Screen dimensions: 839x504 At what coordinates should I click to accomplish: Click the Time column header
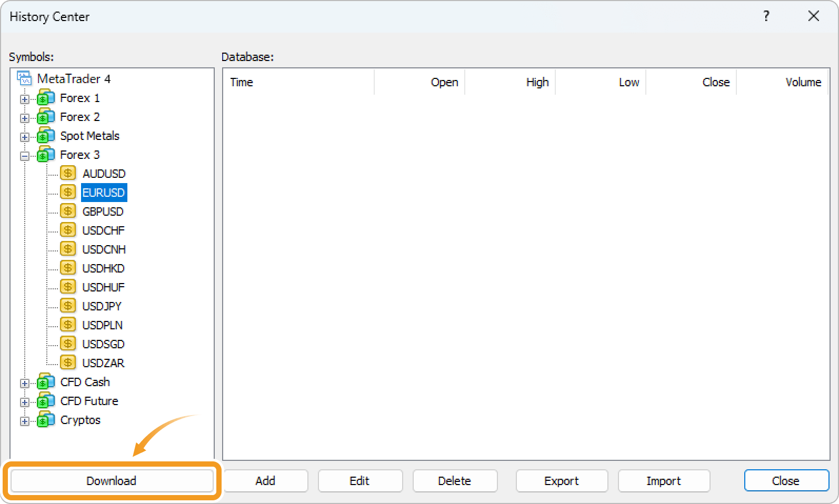point(298,82)
